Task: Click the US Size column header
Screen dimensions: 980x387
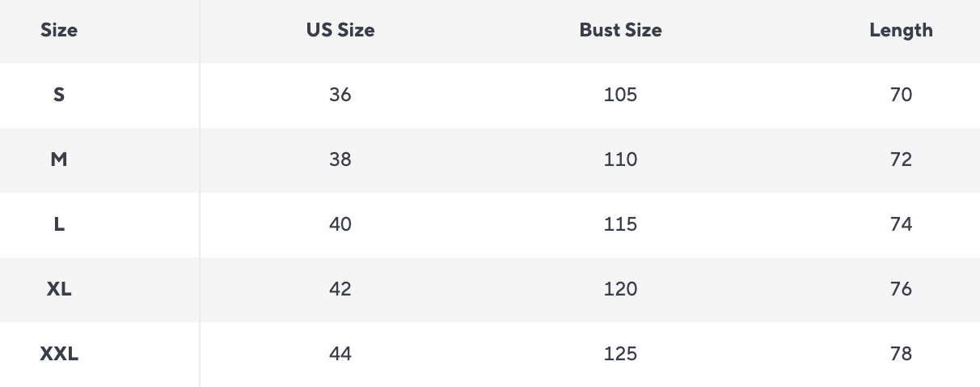Action: (340, 31)
